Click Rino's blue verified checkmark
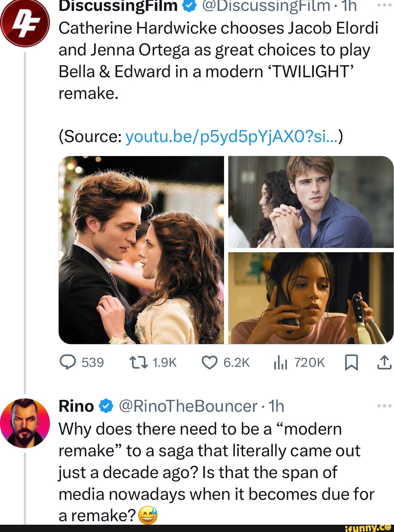This screenshot has height=532, width=394. 106,406
